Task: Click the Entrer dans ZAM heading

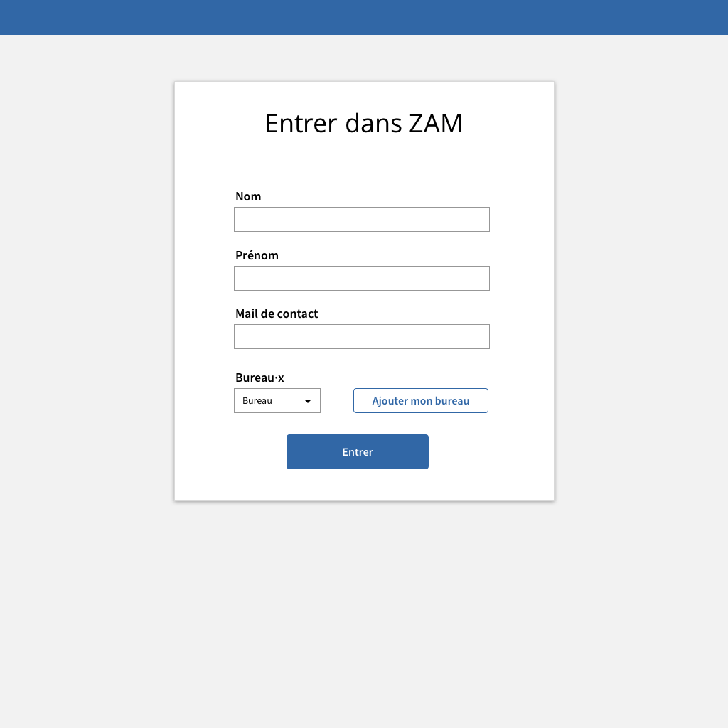Action: [x=363, y=123]
